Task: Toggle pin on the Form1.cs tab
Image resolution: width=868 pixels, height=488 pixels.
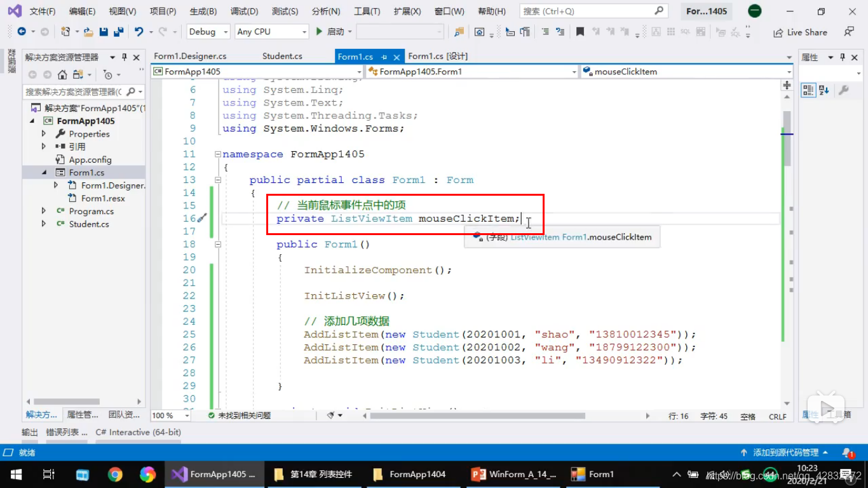Action: [384, 57]
